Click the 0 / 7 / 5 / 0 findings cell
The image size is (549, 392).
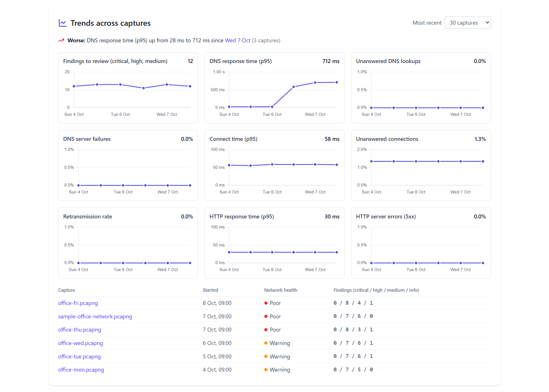click(x=353, y=370)
